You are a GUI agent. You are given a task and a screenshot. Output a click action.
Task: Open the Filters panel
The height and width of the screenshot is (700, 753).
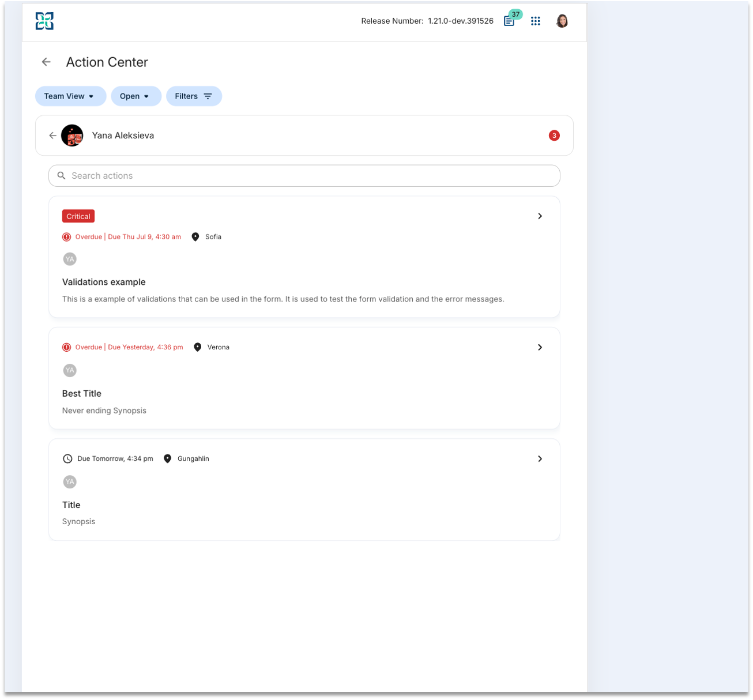click(x=194, y=96)
